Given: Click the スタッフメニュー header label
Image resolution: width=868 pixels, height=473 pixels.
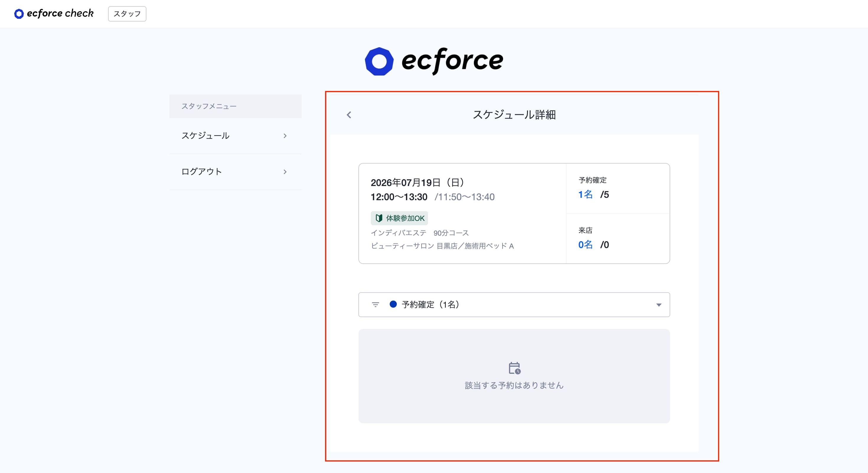Looking at the screenshot, I should 209,106.
